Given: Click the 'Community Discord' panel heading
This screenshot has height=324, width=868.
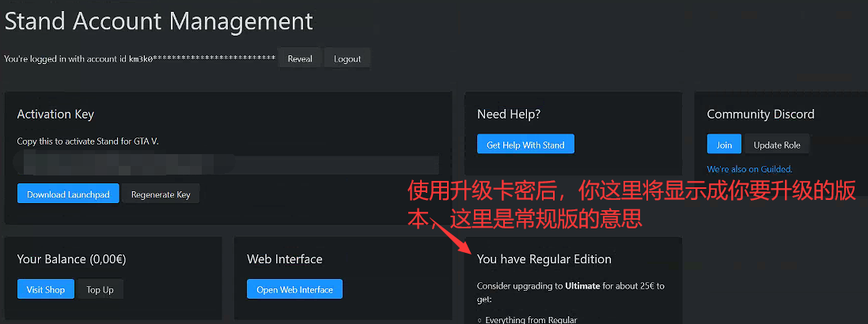Looking at the screenshot, I should click(x=760, y=115).
